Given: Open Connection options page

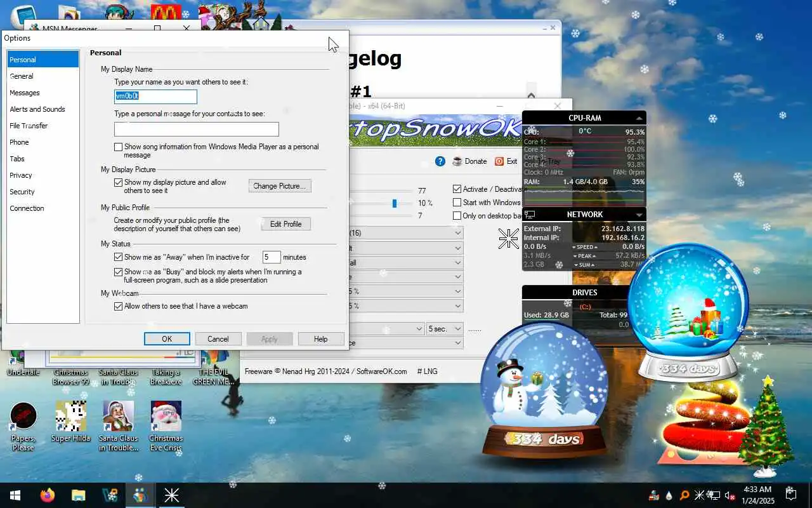Looking at the screenshot, I should [43, 208].
